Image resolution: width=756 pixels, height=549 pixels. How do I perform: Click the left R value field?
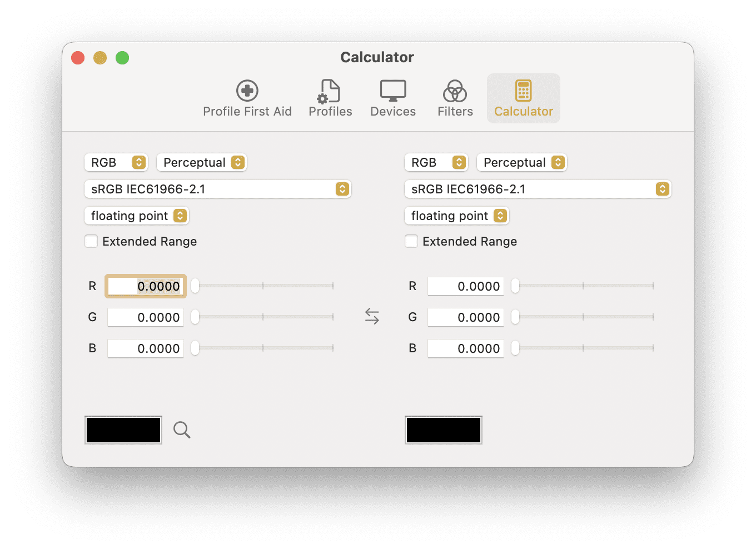[x=146, y=286]
